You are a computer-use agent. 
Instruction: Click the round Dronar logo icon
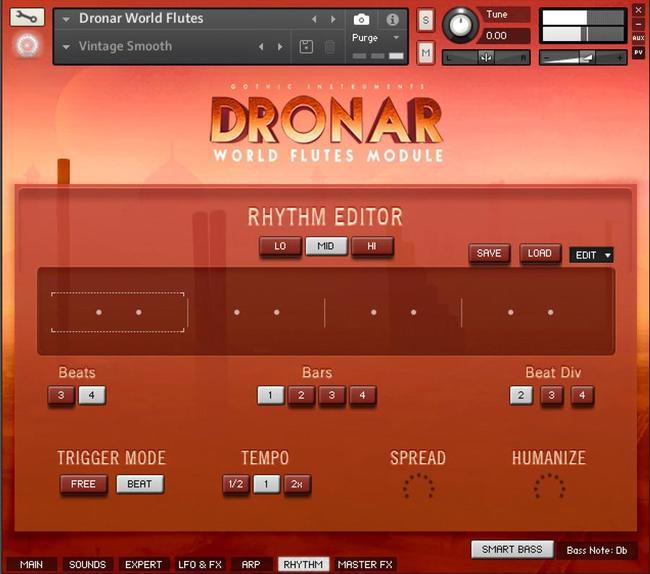point(27,45)
